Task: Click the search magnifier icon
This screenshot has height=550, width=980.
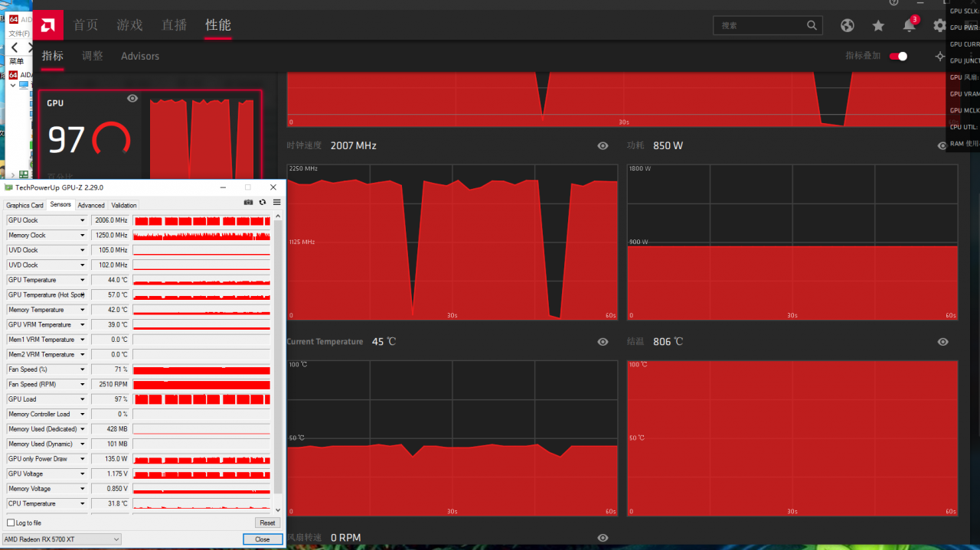Action: [812, 25]
